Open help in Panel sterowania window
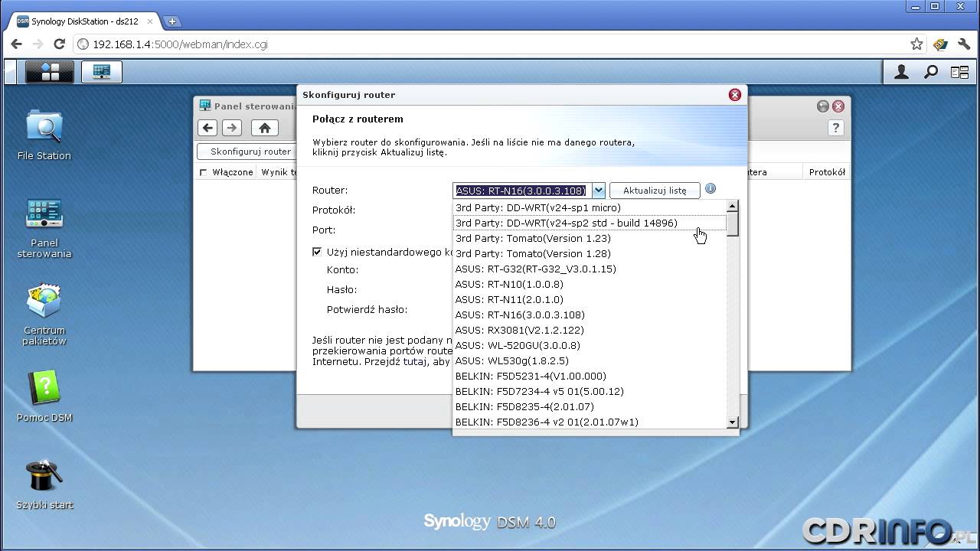 [x=836, y=128]
